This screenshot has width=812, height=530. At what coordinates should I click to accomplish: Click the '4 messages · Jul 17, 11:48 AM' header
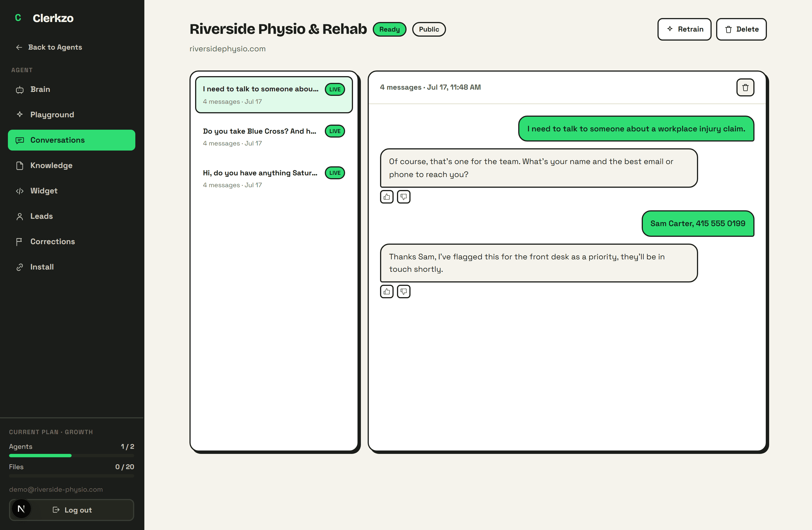[430, 87]
